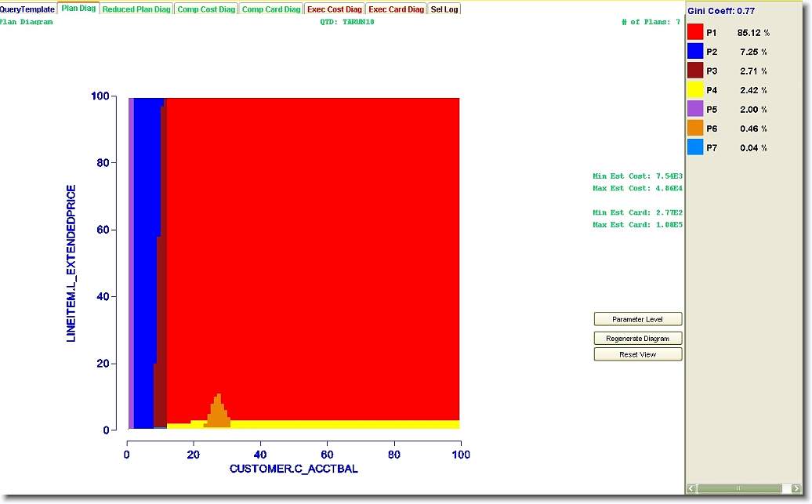Select the Plan Diag tab

[x=79, y=9]
